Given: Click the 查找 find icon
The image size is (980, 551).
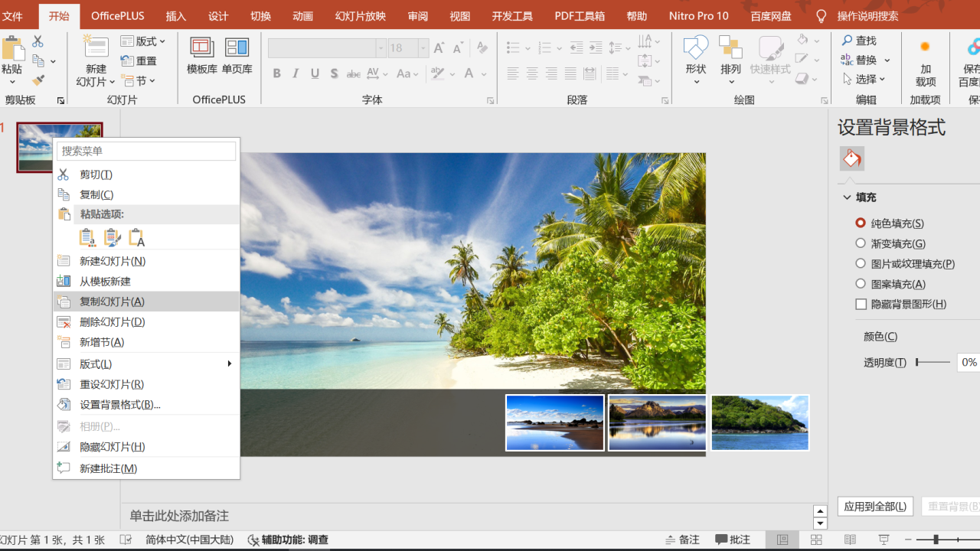Looking at the screenshot, I should pos(848,41).
